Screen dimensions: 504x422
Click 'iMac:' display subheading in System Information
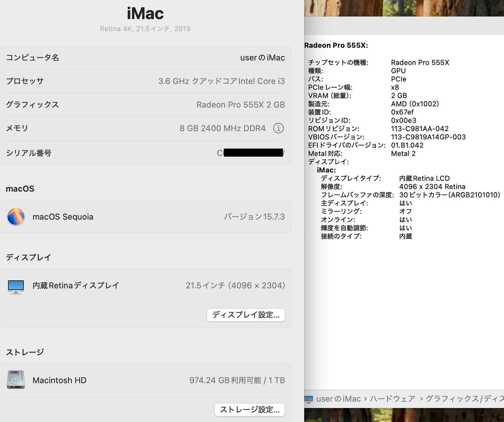coord(326,170)
